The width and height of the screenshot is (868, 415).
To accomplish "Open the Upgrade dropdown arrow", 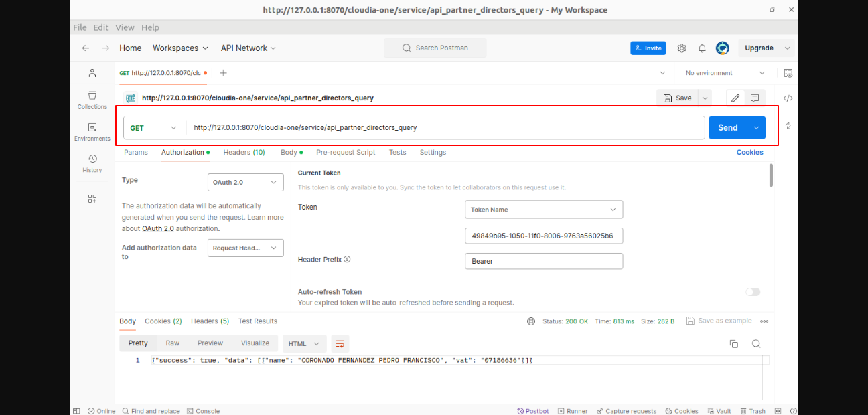I will coord(787,48).
